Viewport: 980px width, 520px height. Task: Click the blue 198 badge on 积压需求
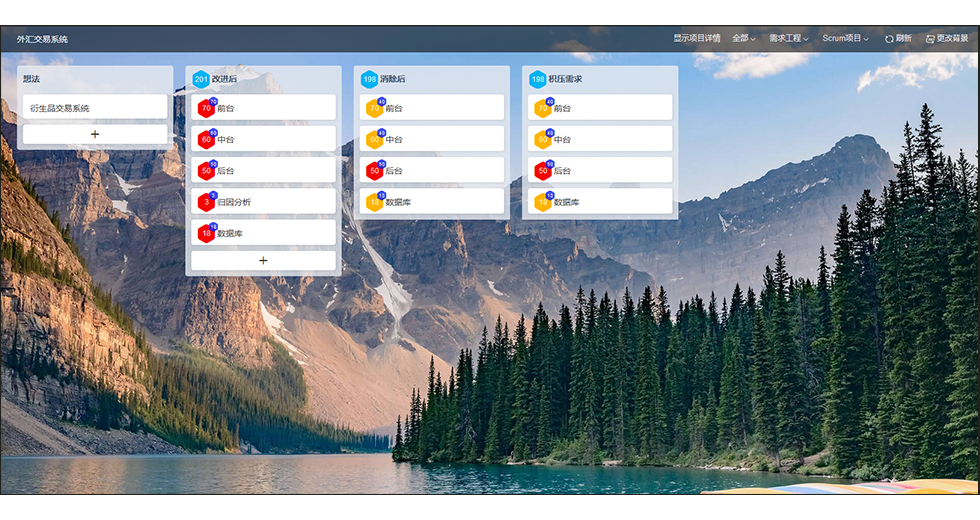[x=538, y=79]
